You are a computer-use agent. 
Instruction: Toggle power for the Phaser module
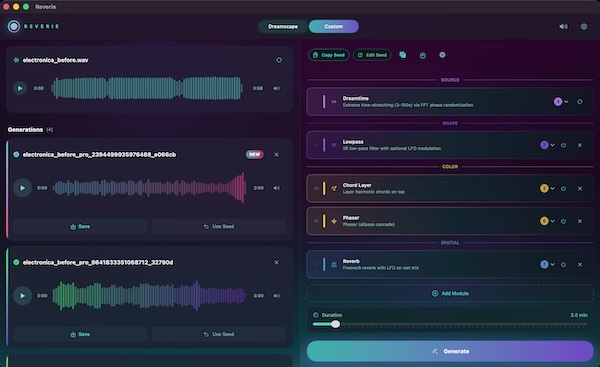click(563, 221)
